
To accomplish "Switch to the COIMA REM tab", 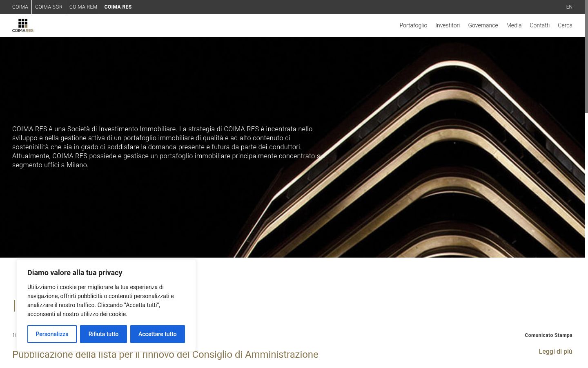I will pyautogui.click(x=83, y=7).
